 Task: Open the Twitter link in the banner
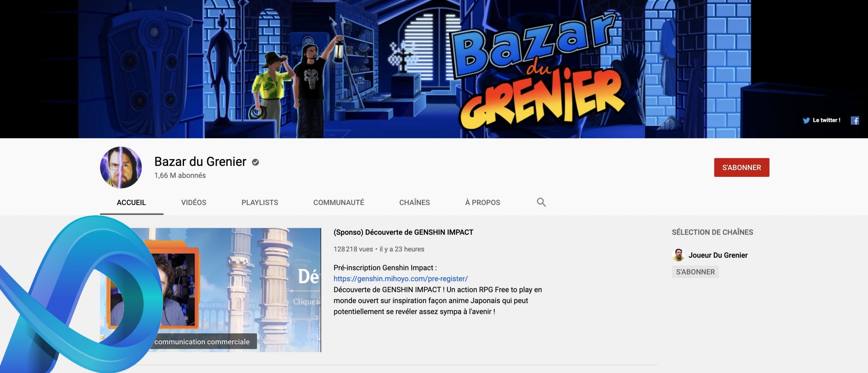point(821,120)
